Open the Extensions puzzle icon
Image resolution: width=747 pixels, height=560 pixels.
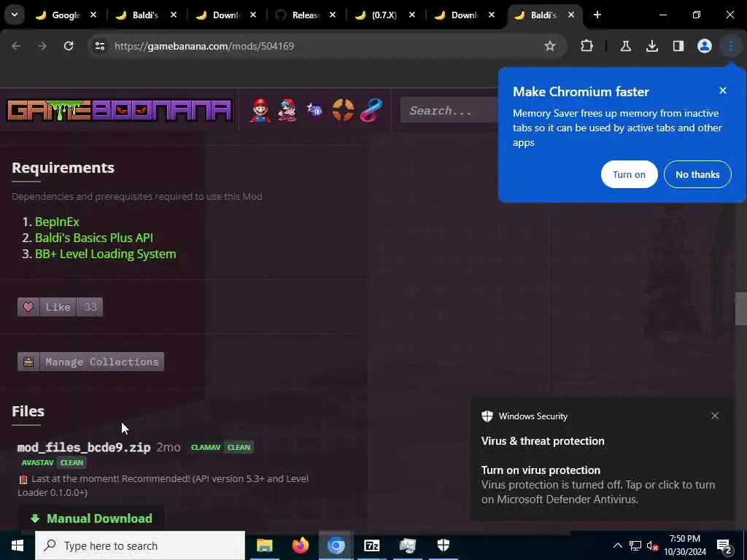(x=587, y=46)
